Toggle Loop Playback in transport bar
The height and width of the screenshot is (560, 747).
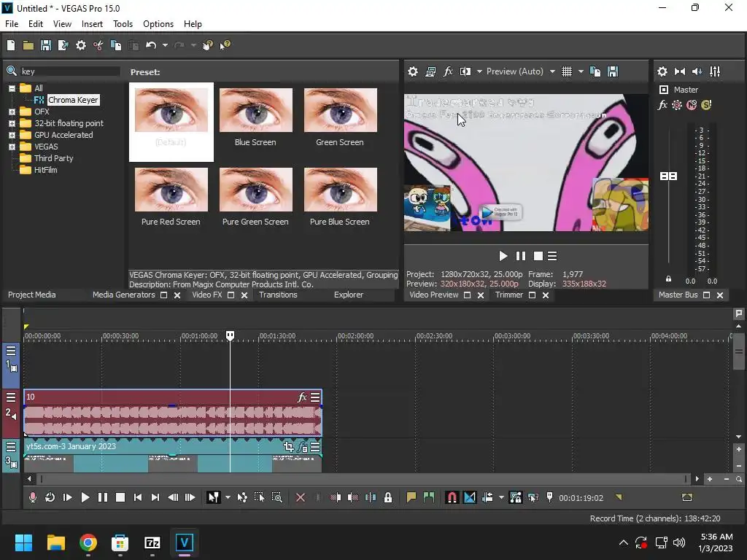(x=50, y=497)
